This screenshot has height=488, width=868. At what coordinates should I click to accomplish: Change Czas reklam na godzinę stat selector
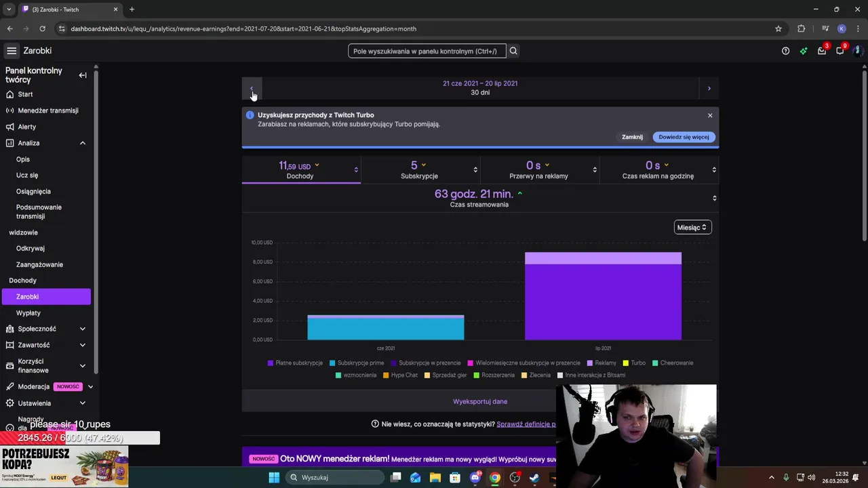click(x=714, y=169)
